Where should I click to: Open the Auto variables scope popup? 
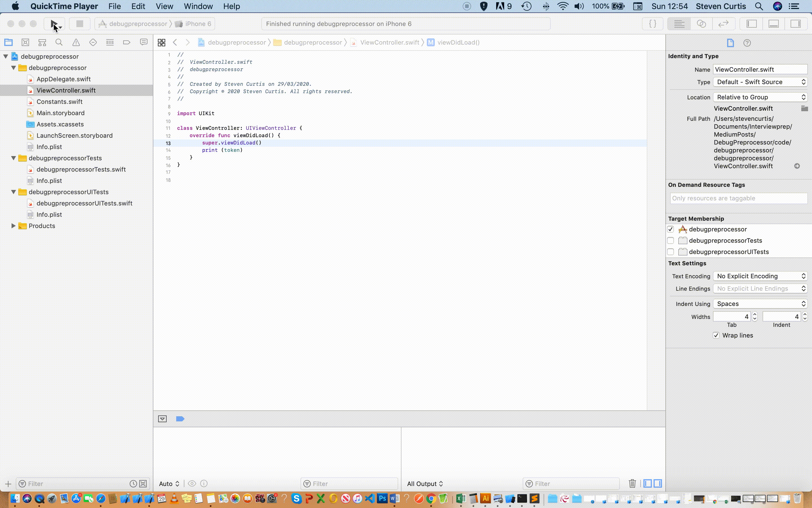click(169, 484)
